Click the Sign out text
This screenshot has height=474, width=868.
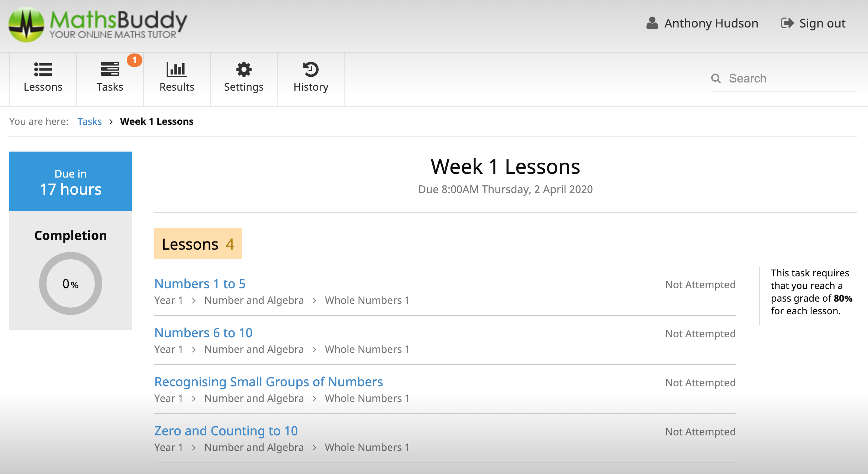822,23
